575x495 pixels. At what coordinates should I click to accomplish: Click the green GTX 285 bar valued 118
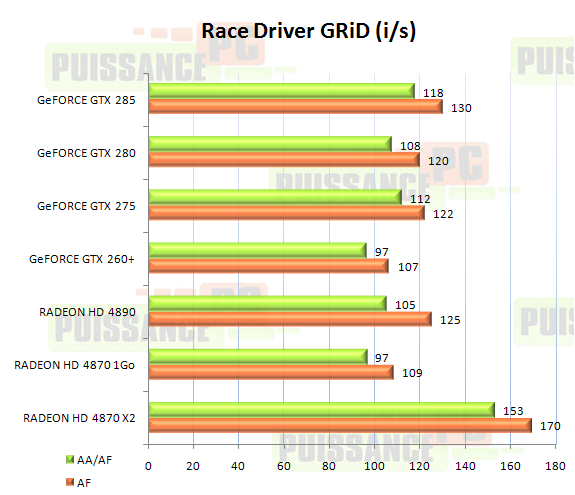click(282, 91)
